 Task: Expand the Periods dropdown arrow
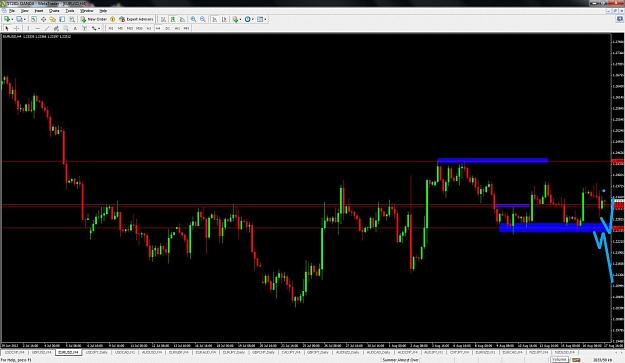tap(253, 19)
